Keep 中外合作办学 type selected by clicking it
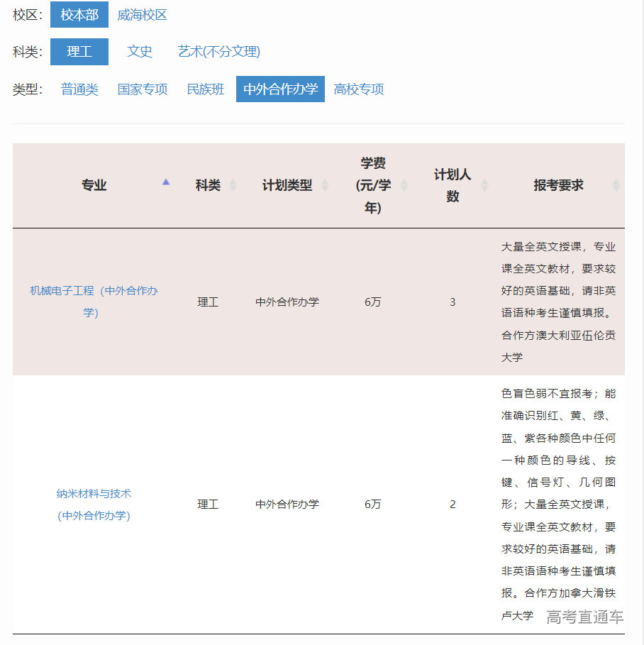644x645 pixels. click(279, 89)
